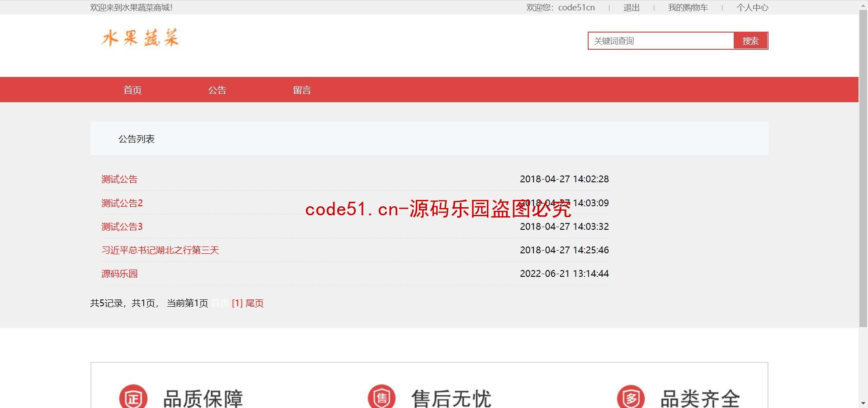Click the 水果蔬菜 site logo
This screenshot has height=408, width=868.
[x=140, y=38]
